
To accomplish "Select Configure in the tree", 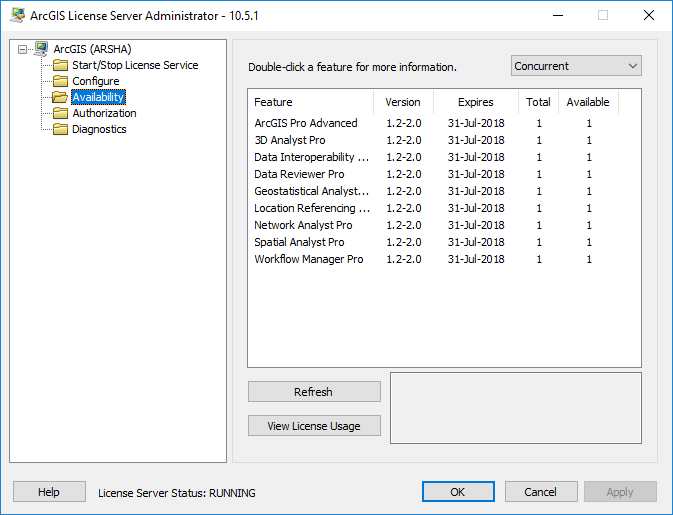I will [96, 81].
